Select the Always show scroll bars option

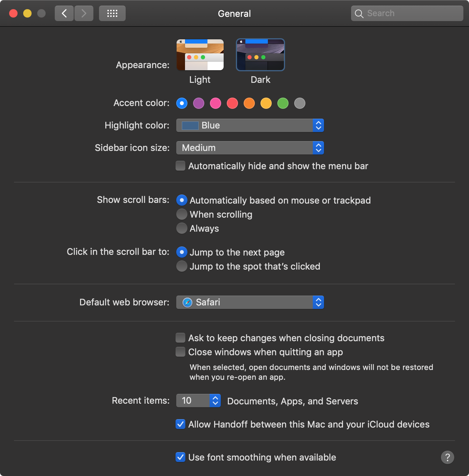(182, 228)
